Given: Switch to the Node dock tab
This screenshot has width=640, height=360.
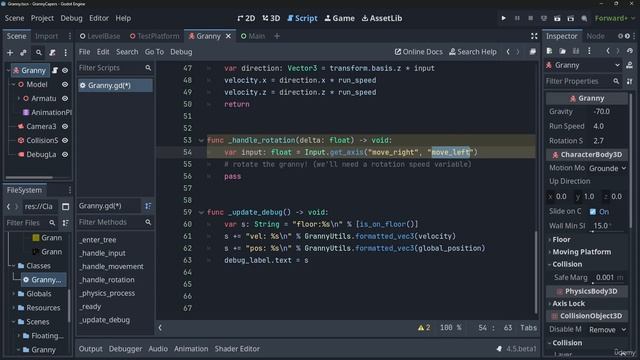Looking at the screenshot, I should pos(595,36).
